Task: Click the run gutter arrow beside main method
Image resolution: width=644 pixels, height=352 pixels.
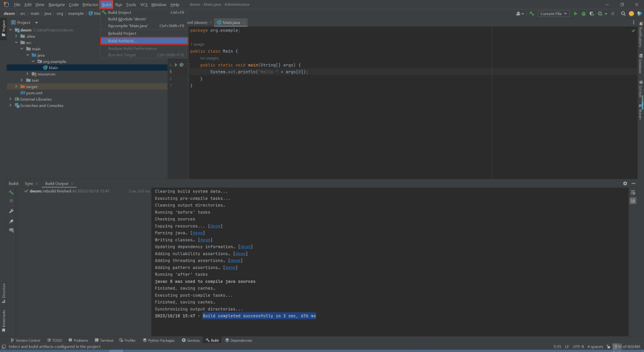Action: pyautogui.click(x=175, y=65)
